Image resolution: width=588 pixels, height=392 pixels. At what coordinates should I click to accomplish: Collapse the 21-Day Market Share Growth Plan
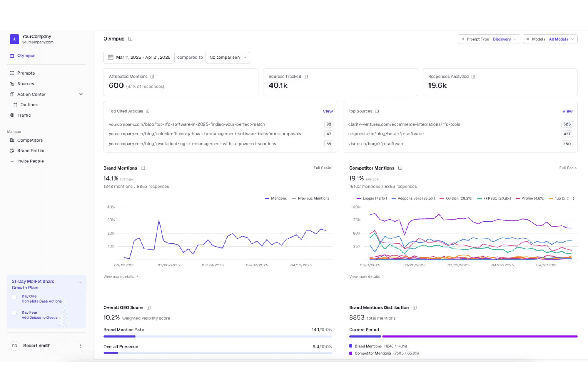(79, 282)
